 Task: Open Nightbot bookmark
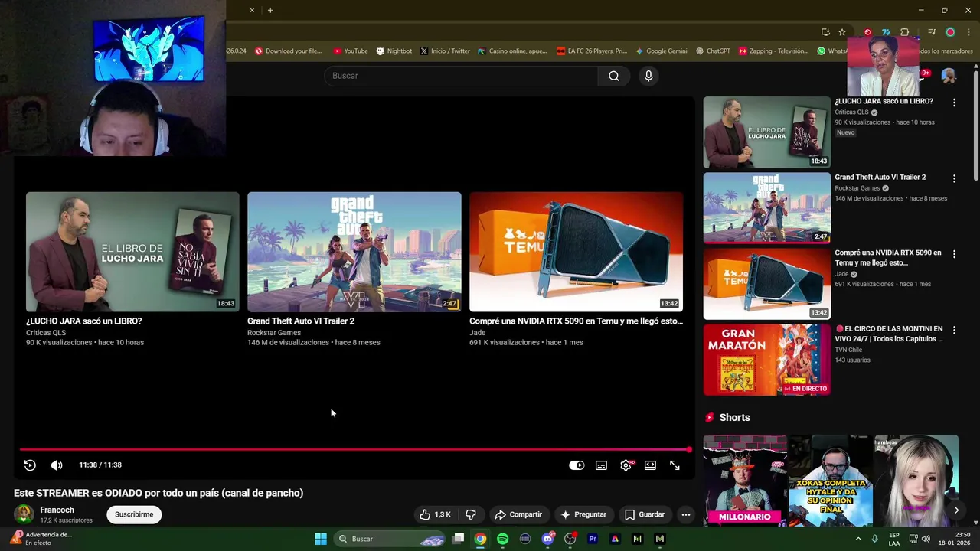click(394, 51)
